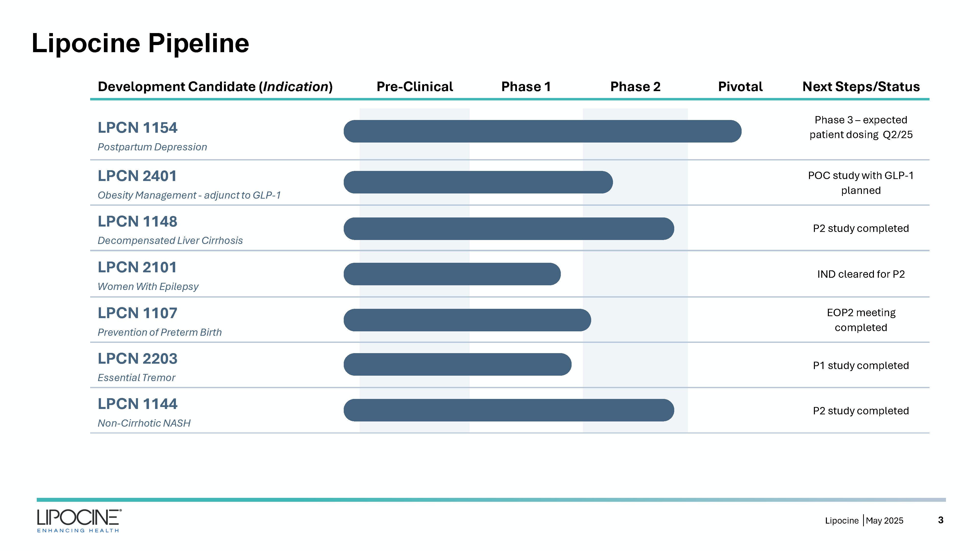Click the Phase 1 column header
The height and width of the screenshot is (551, 980).
(x=526, y=87)
